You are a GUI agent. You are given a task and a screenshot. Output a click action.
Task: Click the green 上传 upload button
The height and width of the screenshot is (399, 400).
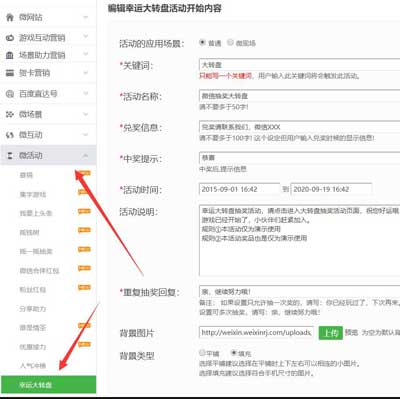pyautogui.click(x=331, y=333)
